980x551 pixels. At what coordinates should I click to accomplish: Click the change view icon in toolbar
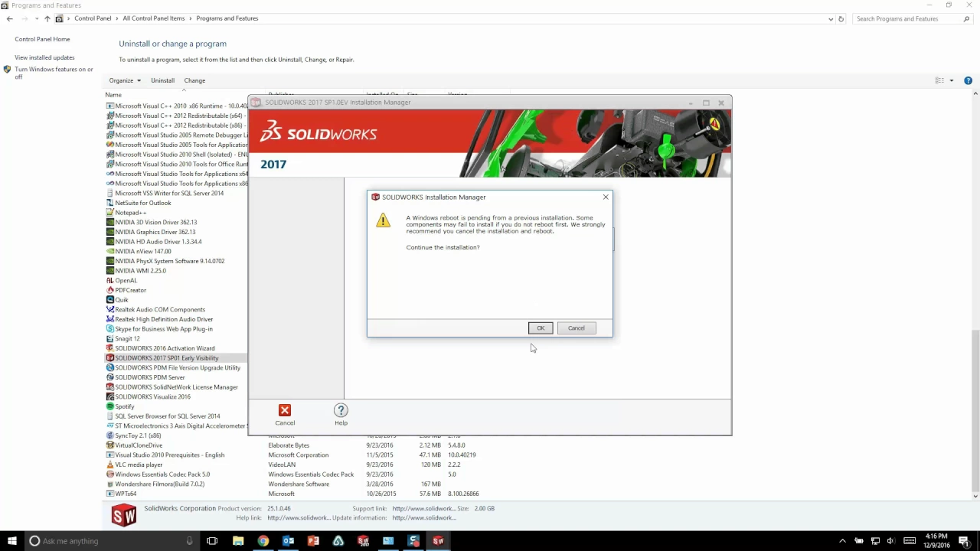tap(940, 80)
